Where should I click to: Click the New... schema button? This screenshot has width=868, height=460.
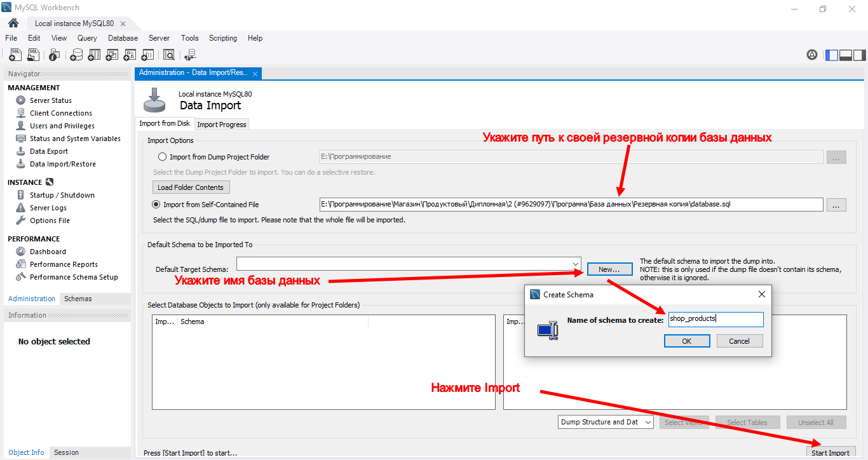(x=609, y=269)
